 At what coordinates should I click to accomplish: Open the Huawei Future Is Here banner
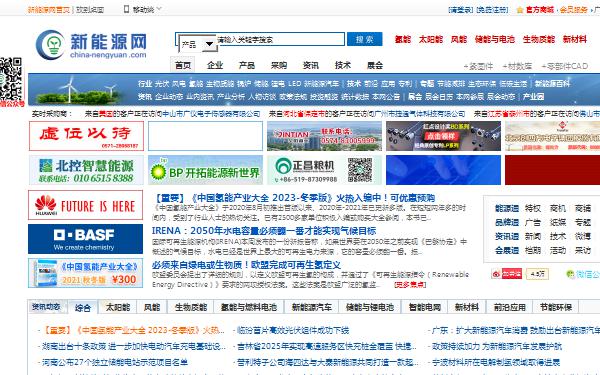pyautogui.click(x=85, y=205)
